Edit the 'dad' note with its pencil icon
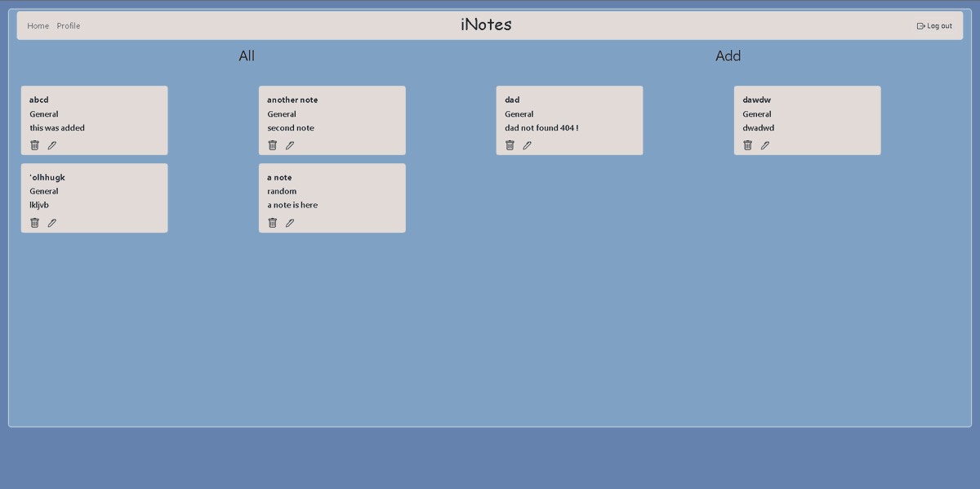This screenshot has width=980, height=489. [528, 145]
